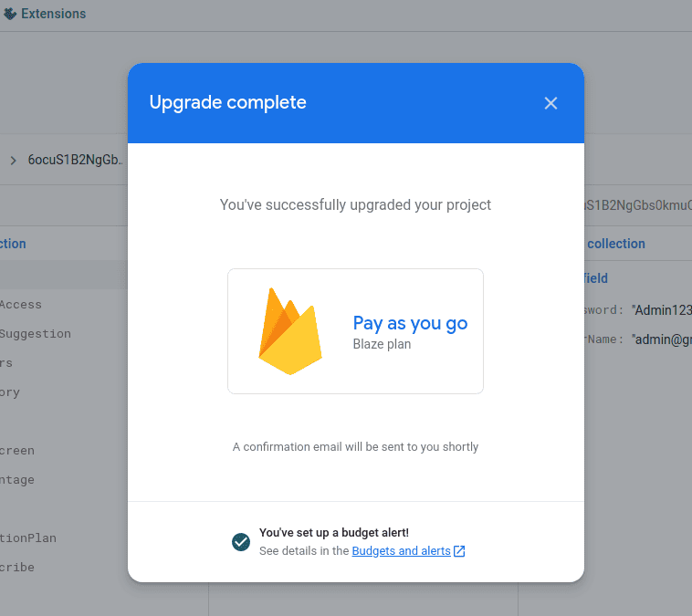The height and width of the screenshot is (616, 692).
Task: Click the budget alert checkmark icon
Action: tap(241, 542)
